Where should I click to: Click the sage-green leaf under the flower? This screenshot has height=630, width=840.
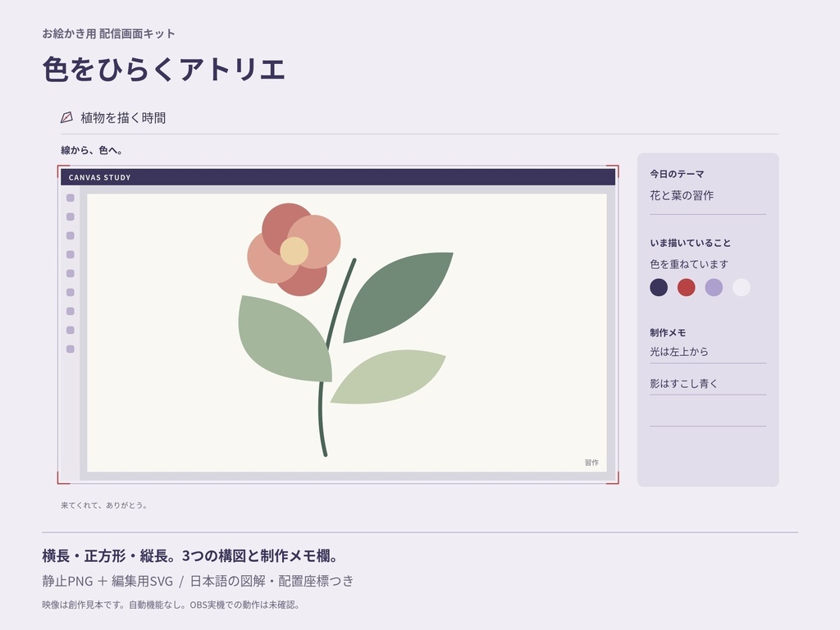[284, 339]
